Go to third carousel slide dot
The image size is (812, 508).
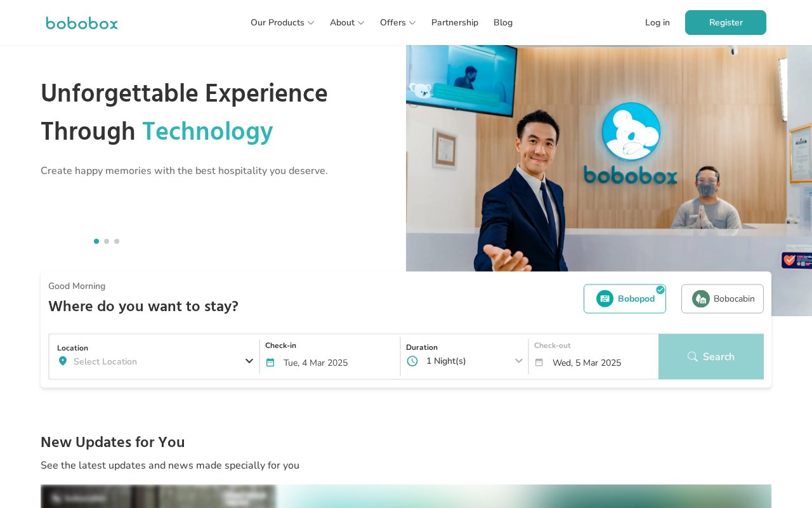(x=117, y=241)
